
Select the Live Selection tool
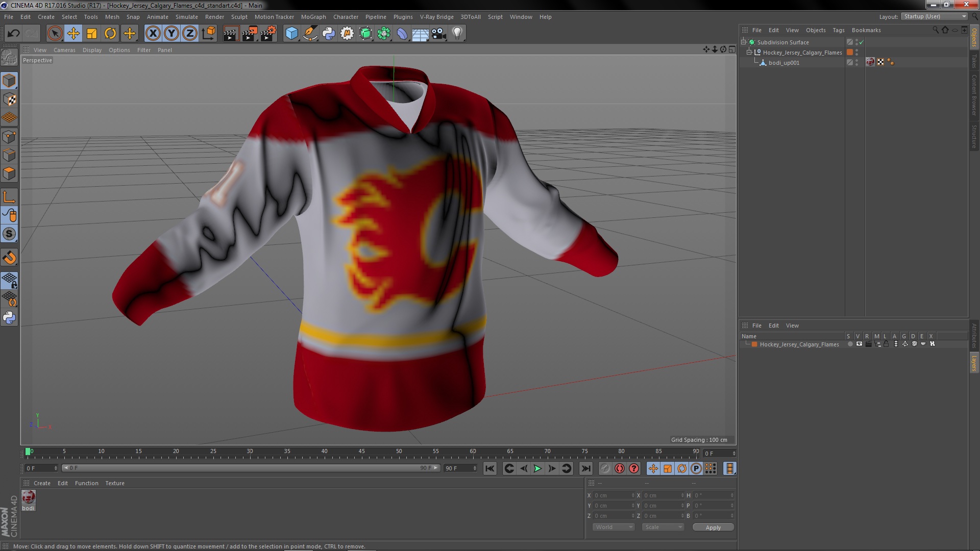(x=55, y=34)
